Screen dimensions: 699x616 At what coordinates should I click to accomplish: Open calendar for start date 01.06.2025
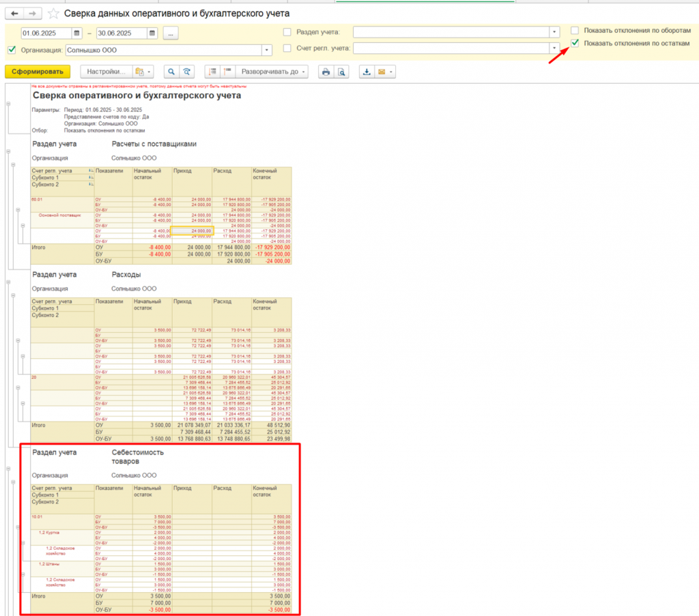[x=77, y=33]
